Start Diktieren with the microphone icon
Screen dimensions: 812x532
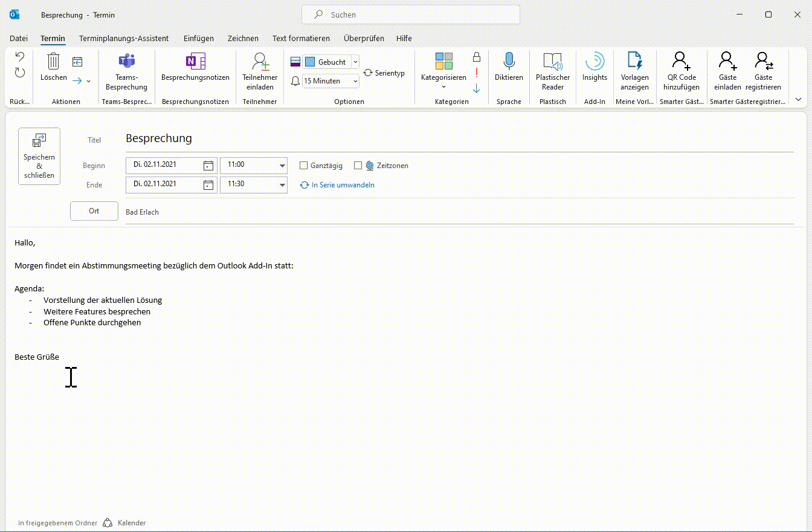509,62
